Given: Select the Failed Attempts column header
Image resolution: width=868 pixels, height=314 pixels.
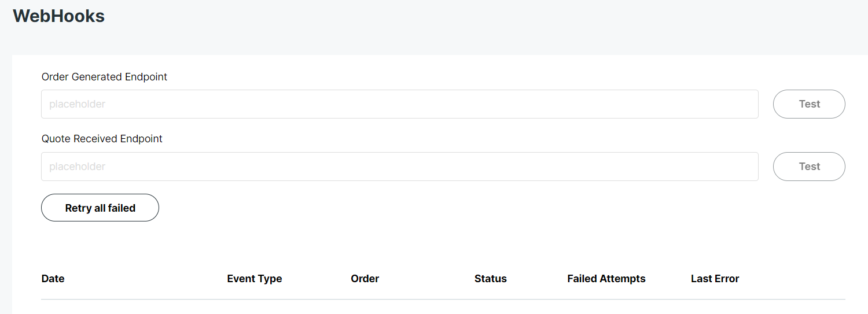Looking at the screenshot, I should point(606,279).
